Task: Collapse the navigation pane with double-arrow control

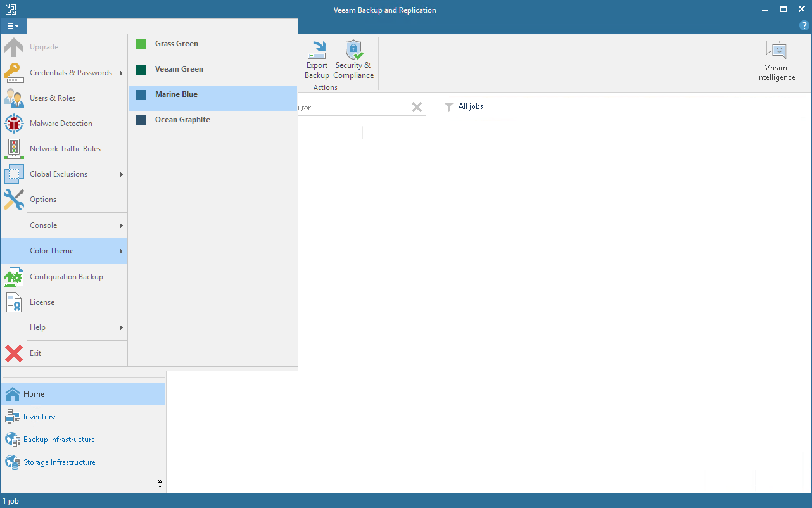Action: coord(159,483)
